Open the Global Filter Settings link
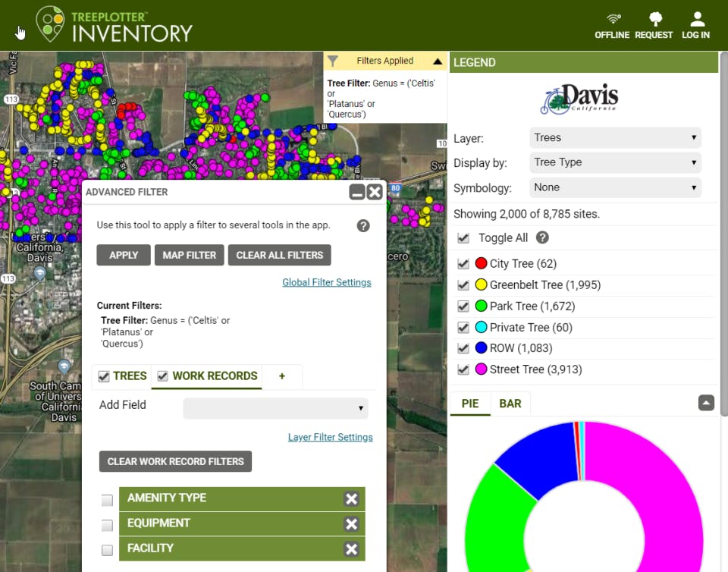728x572 pixels. [326, 282]
